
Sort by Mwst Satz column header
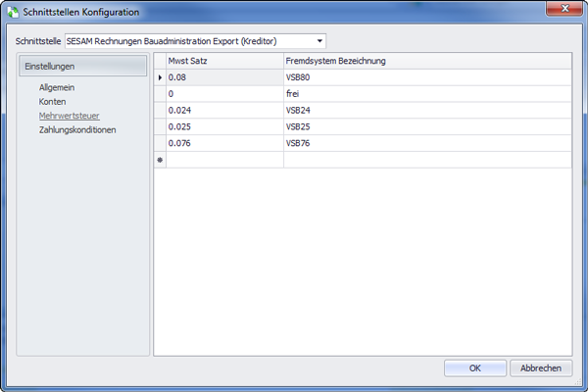pyautogui.click(x=224, y=61)
